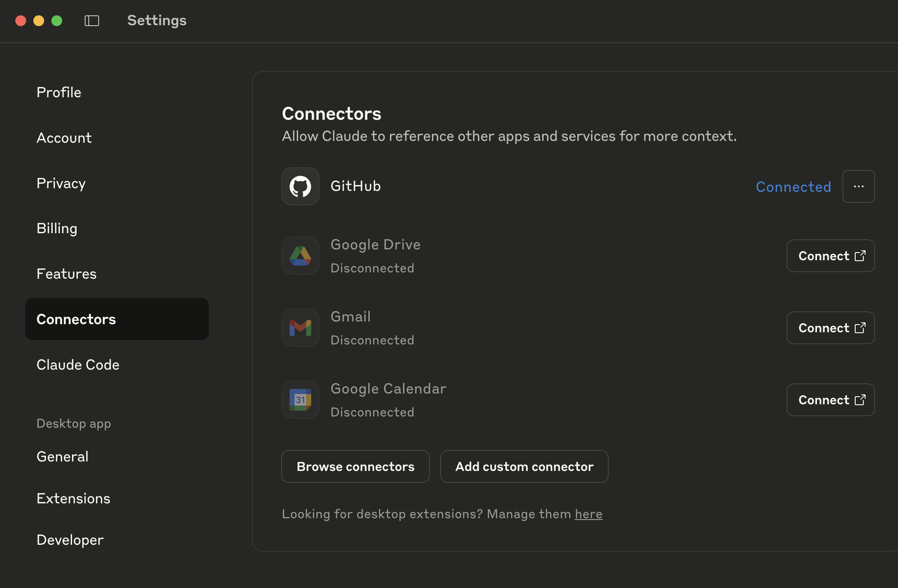Screen dimensions: 898x588
Task: Open GitHub connector more options menu
Action: click(858, 186)
